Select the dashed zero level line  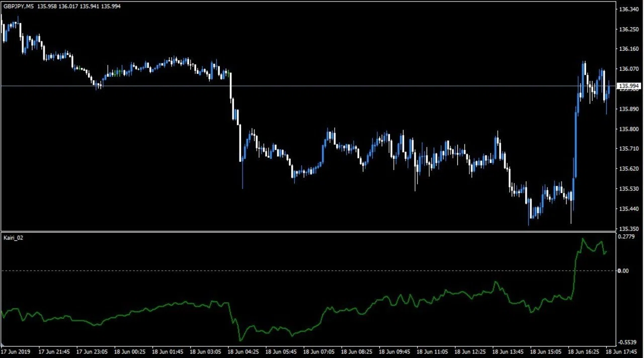pyautogui.click(x=308, y=271)
